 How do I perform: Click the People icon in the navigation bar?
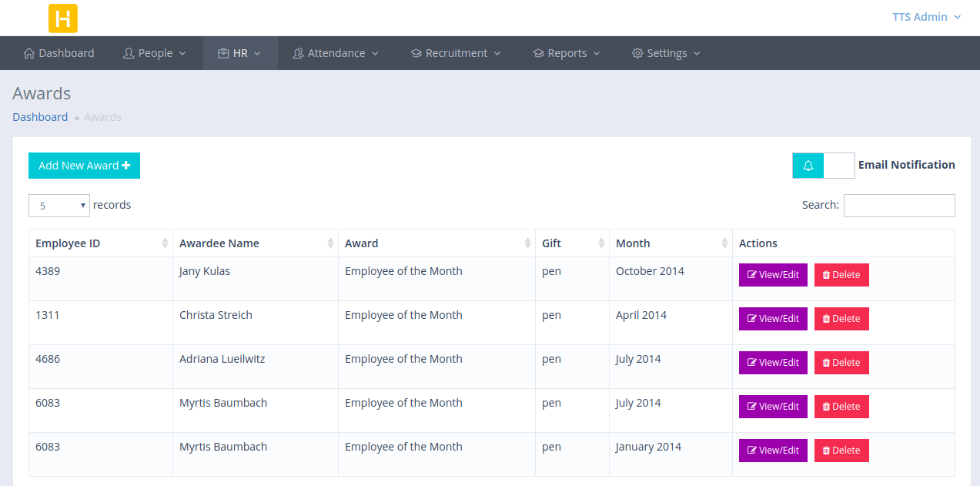[129, 52]
